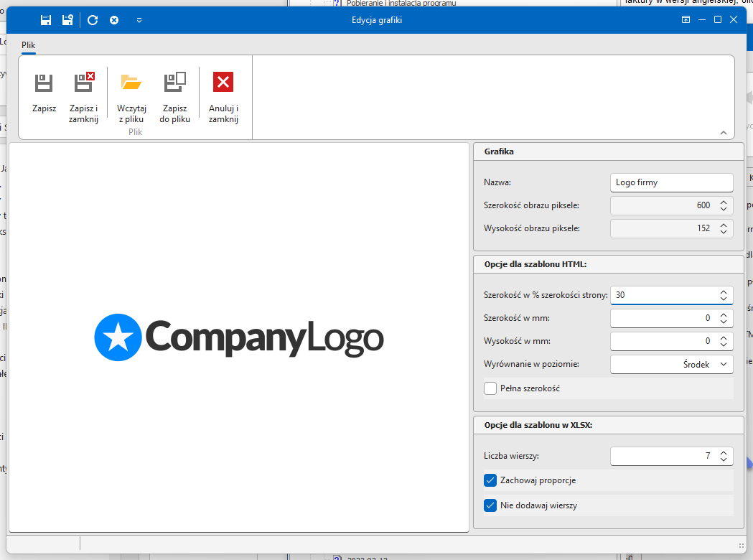Collapse the ribbon using the chevron

[723, 133]
